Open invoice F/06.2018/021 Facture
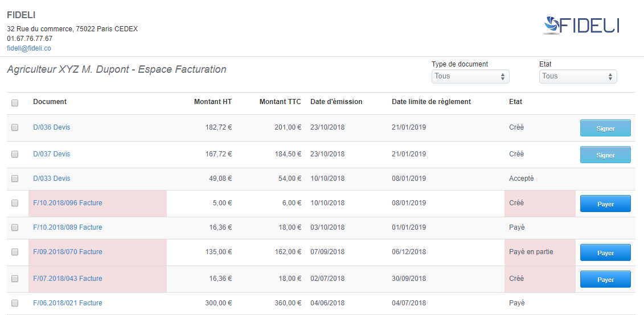Viewport: 644px width, 315px height. [x=68, y=302]
